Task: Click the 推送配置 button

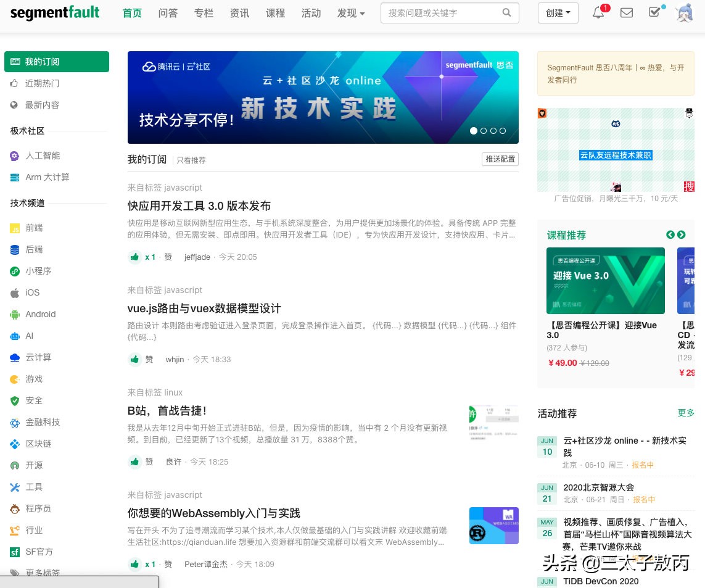Action: pos(500,159)
